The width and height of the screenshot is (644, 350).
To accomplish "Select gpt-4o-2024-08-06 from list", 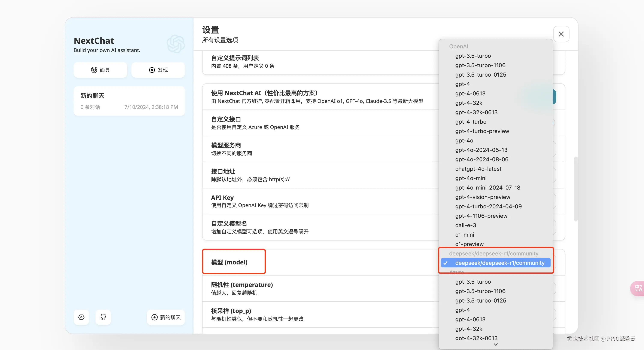I will coord(482,159).
